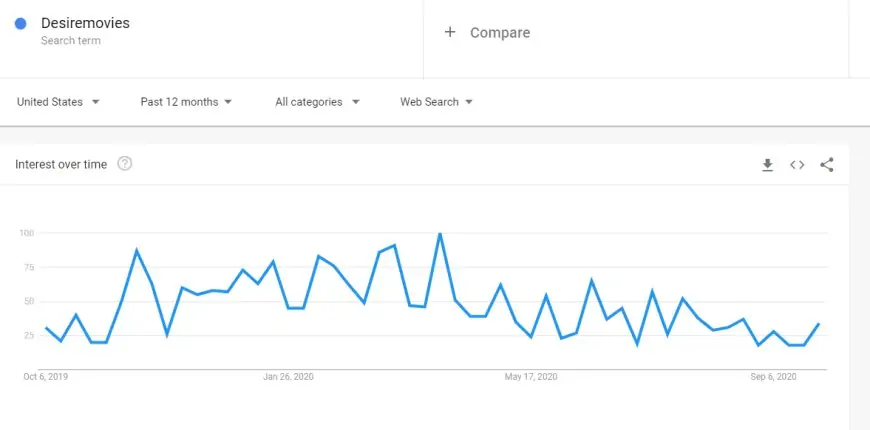The image size is (870, 430).
Task: Share the interest over time chart
Action: tap(827, 165)
